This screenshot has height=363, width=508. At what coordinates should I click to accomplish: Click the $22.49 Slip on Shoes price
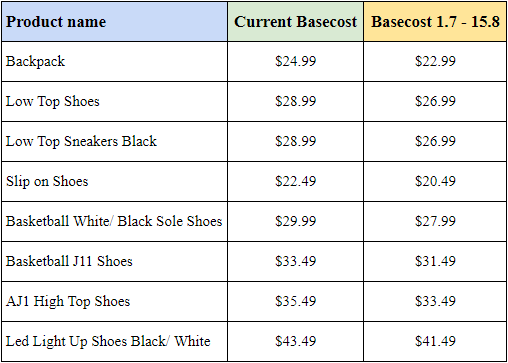click(296, 182)
